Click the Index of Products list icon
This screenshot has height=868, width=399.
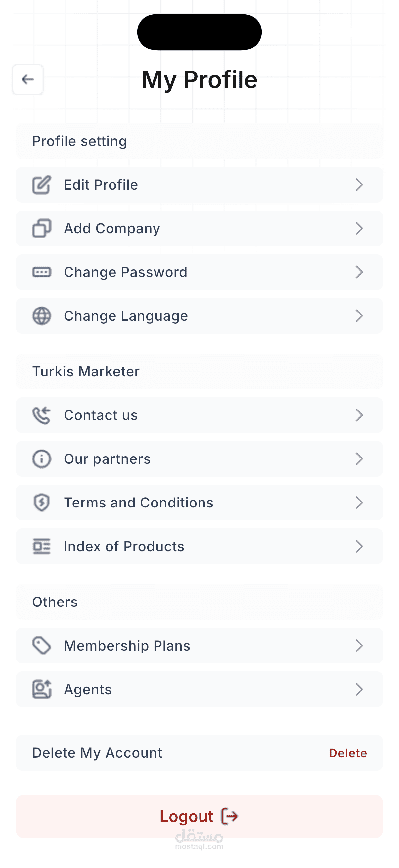[41, 546]
